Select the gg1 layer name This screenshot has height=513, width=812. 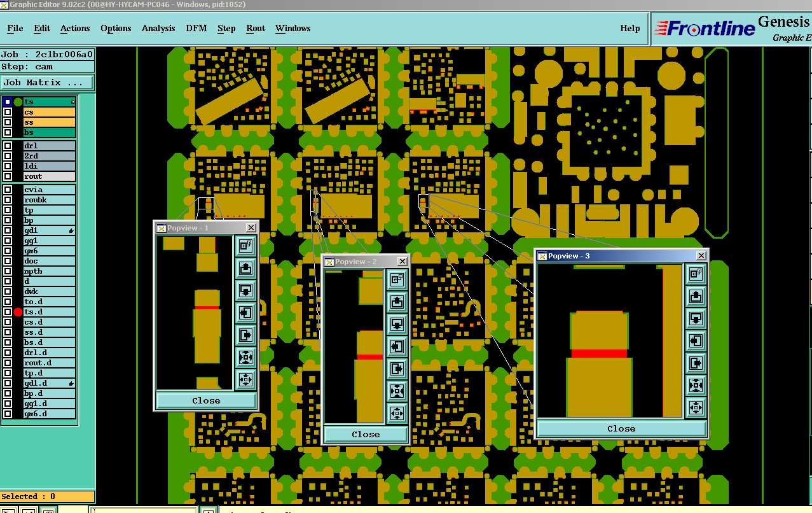50,241
